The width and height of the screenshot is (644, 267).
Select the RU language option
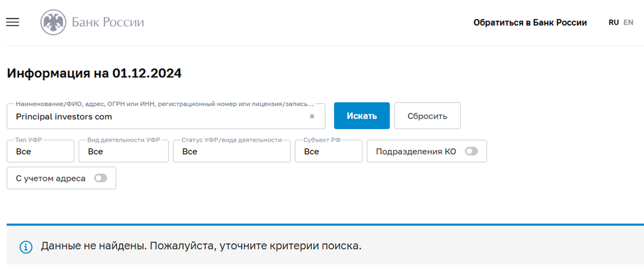pyautogui.click(x=613, y=23)
